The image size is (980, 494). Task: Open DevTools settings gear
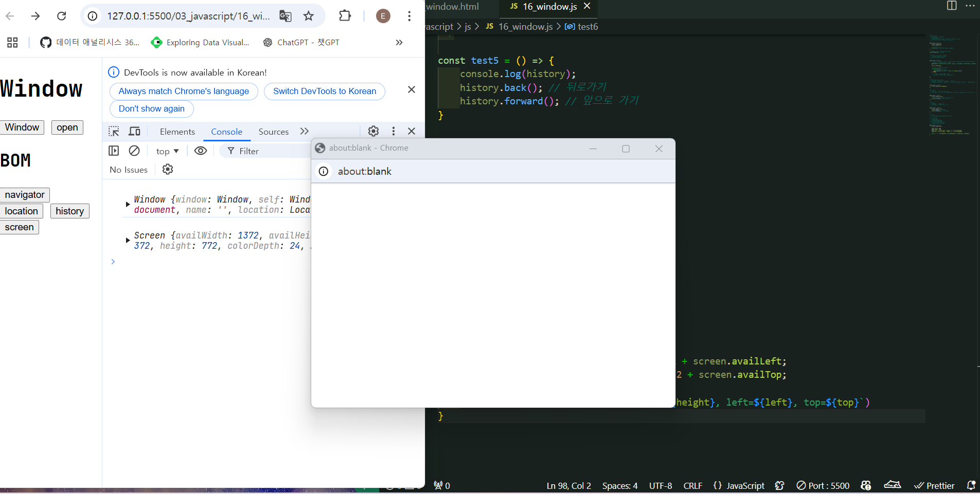373,131
